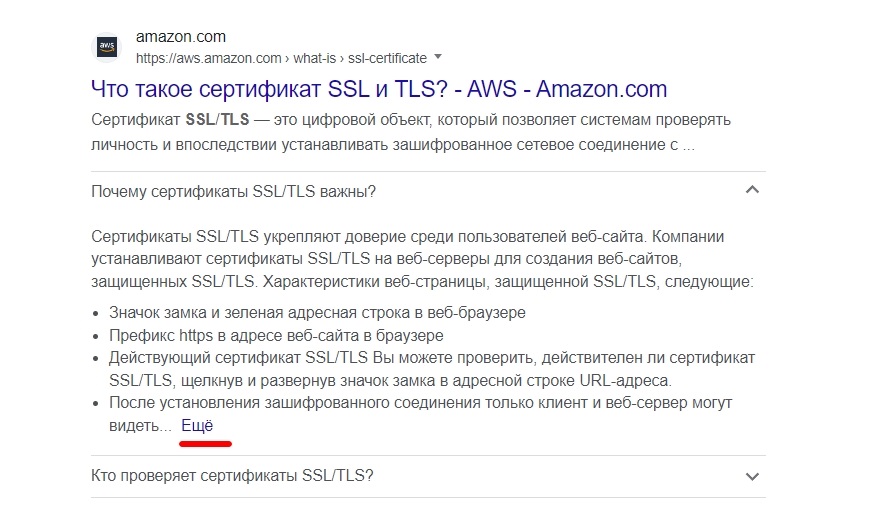The width and height of the screenshot is (878, 513).
Task: Click the 'ssl-certificate' breadcrumb segment
Action: pos(388,58)
